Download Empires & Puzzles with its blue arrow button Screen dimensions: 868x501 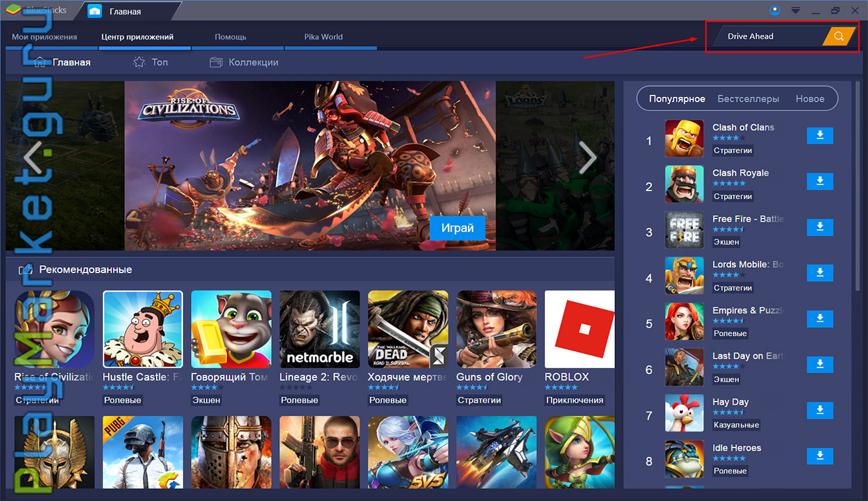coord(820,319)
